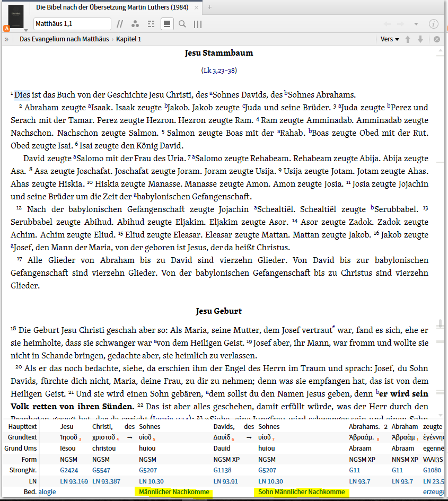Open Louw-Nida entry LN 93.169
Viewport: 448px width, 501px height.
[x=74, y=481]
